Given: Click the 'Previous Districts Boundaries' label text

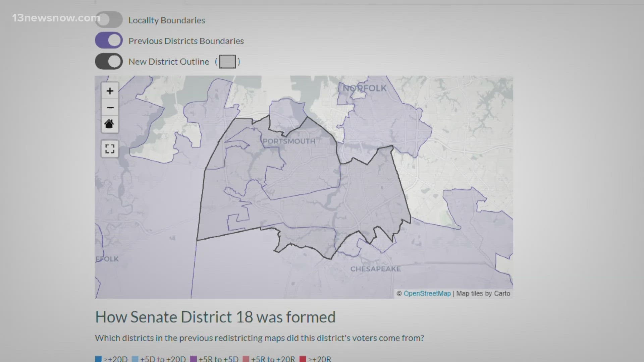Looking at the screenshot, I should tap(186, 41).
